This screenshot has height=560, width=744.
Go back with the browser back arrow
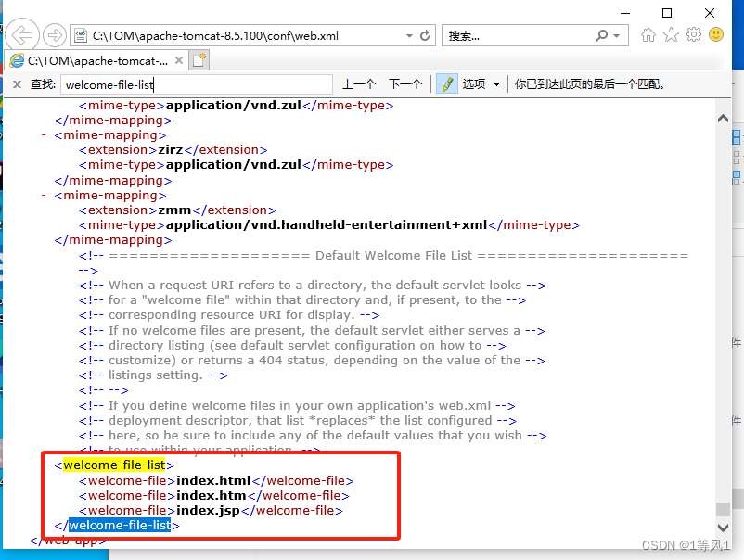tap(22, 34)
